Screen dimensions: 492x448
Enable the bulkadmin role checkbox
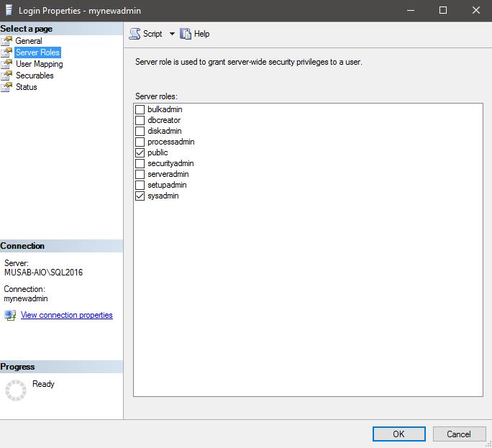[140, 109]
